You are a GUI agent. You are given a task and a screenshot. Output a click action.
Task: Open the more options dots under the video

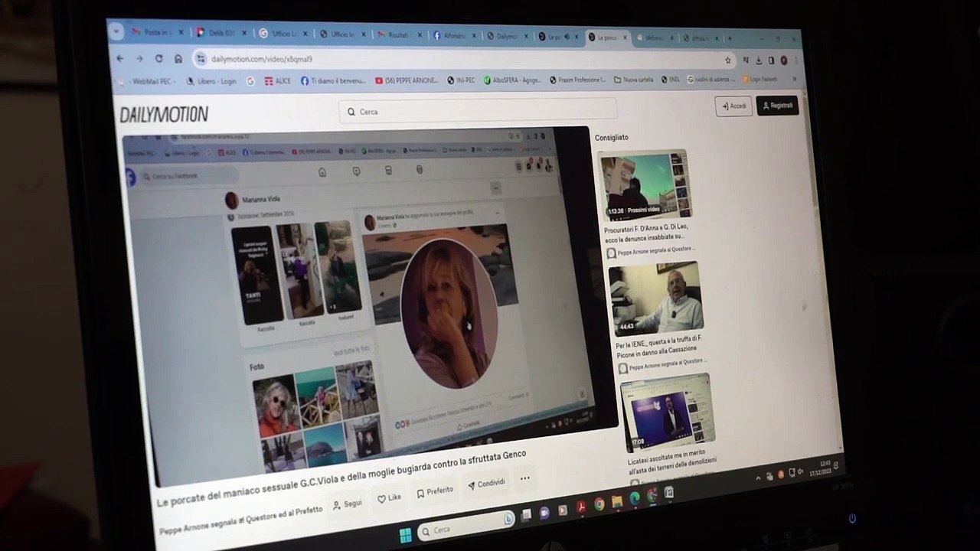(525, 478)
